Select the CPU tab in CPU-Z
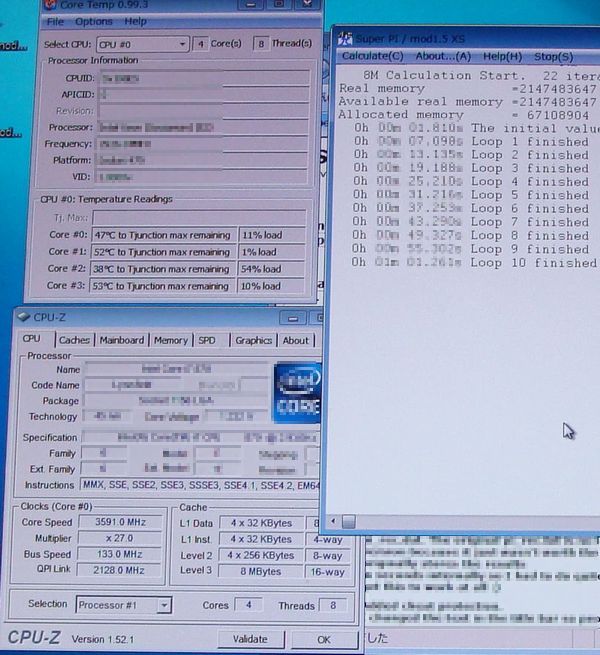The height and width of the screenshot is (655, 600). (32, 338)
